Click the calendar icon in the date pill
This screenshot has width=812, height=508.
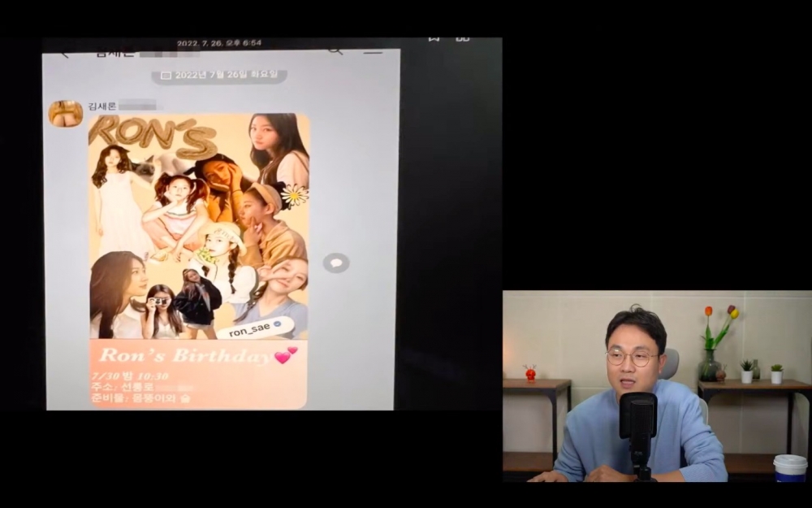click(x=166, y=76)
